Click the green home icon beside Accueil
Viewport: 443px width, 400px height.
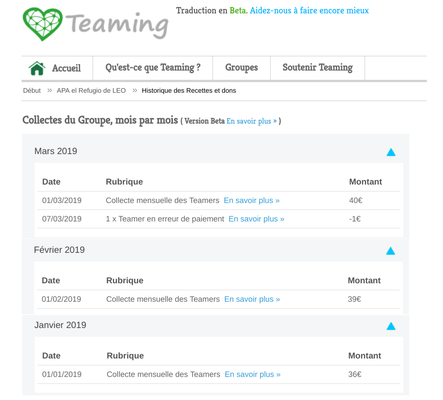click(x=37, y=68)
